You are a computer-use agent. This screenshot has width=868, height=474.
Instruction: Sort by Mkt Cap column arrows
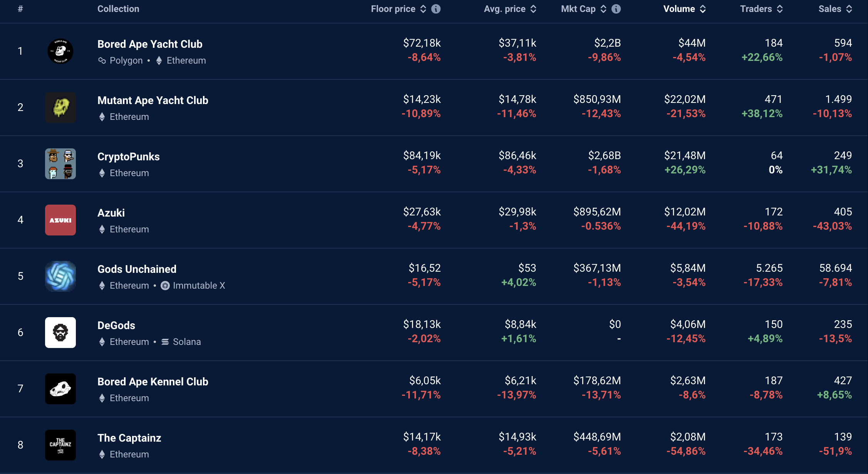coord(603,9)
